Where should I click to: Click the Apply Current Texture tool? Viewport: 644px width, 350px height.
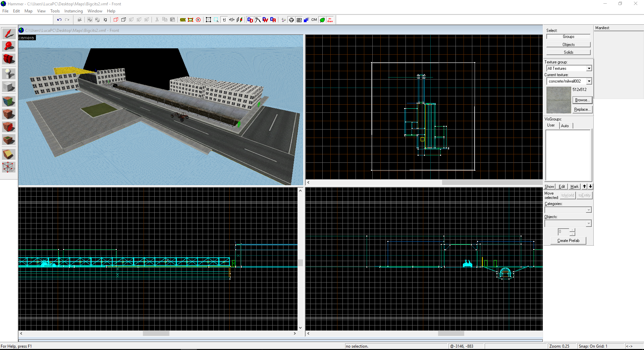pos(9,114)
